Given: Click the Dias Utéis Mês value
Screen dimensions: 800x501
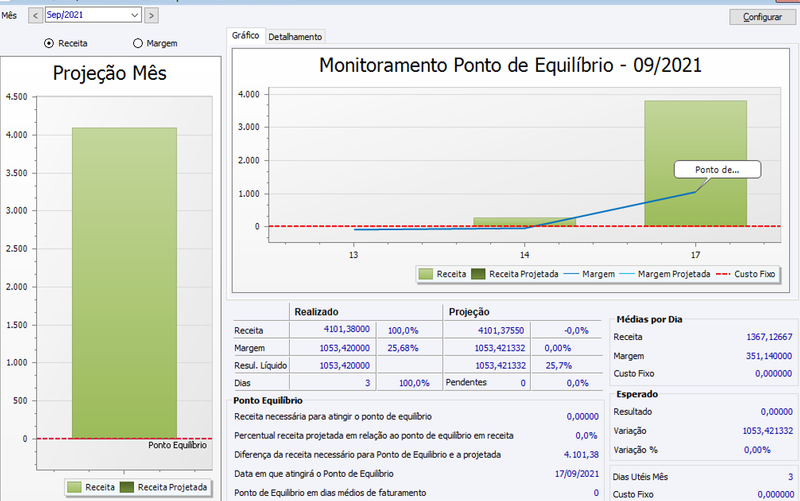Looking at the screenshot, I should [x=790, y=477].
